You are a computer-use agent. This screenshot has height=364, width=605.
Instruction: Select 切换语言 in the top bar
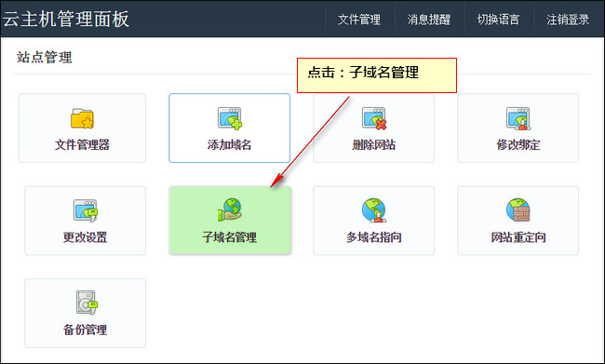coord(498,20)
